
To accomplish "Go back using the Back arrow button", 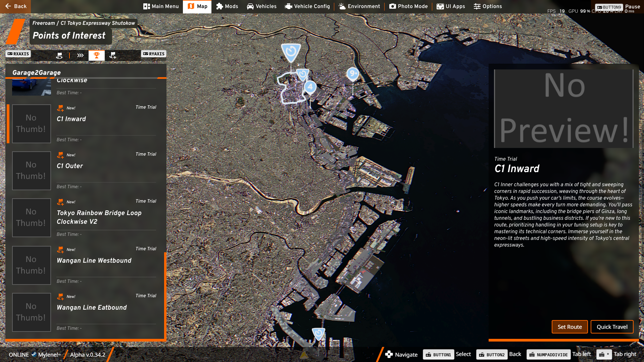I will [15, 6].
